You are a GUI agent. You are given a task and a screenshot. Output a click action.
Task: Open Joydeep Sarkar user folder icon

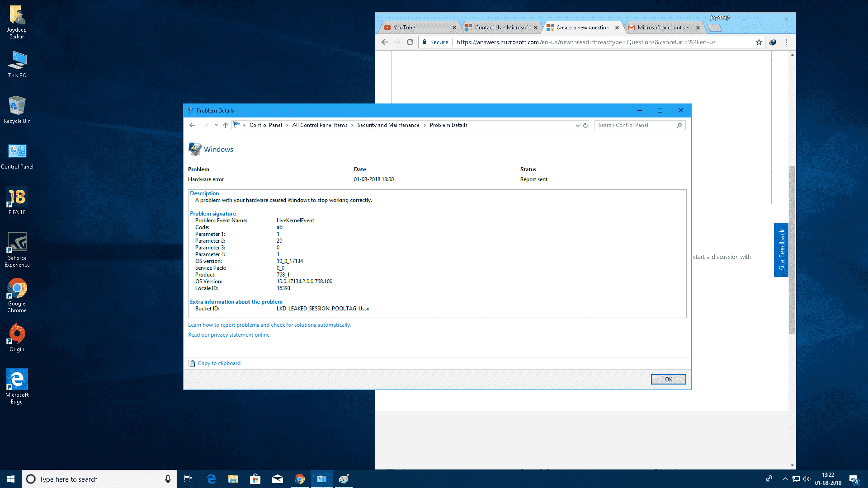17,23
